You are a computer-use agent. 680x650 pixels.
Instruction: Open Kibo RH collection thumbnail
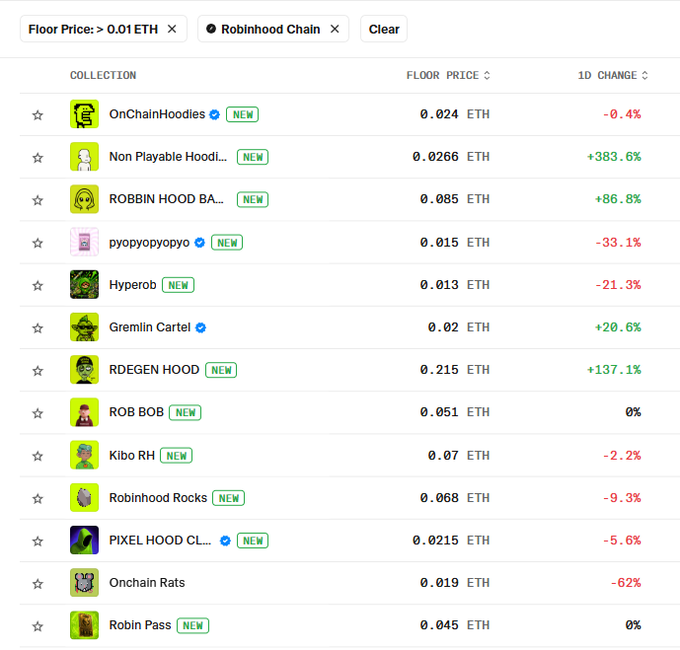click(84, 455)
